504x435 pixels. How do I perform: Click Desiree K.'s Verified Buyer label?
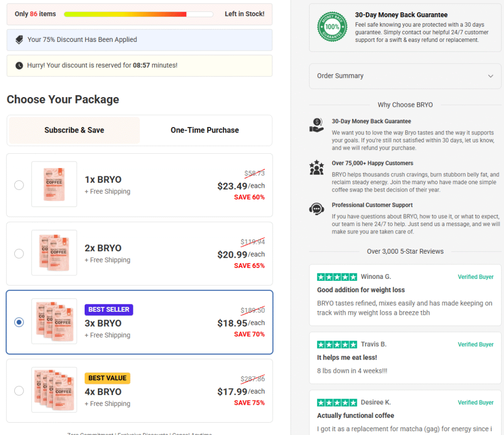pyautogui.click(x=475, y=402)
